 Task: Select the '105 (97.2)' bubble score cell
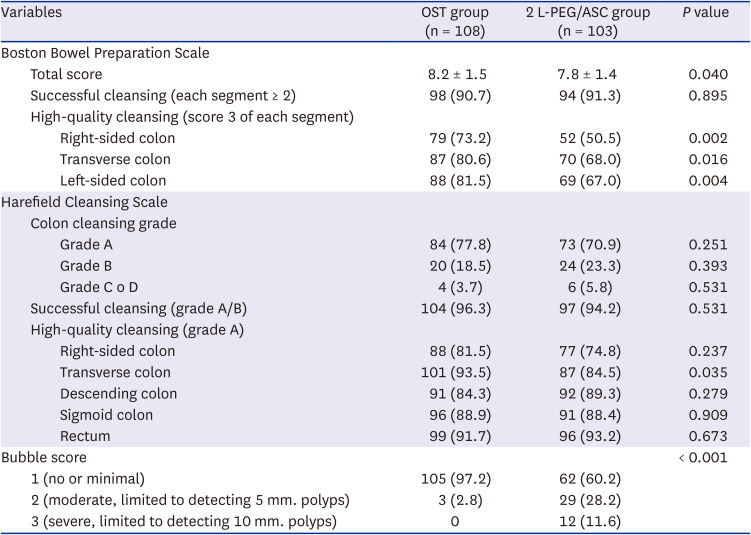click(x=456, y=479)
